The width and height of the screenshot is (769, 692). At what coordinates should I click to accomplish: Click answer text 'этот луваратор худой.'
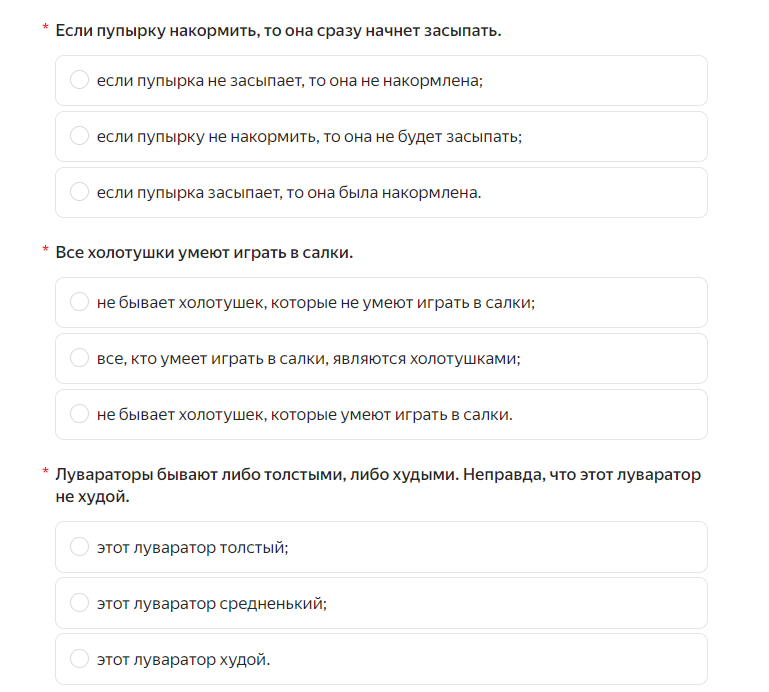coord(183,660)
